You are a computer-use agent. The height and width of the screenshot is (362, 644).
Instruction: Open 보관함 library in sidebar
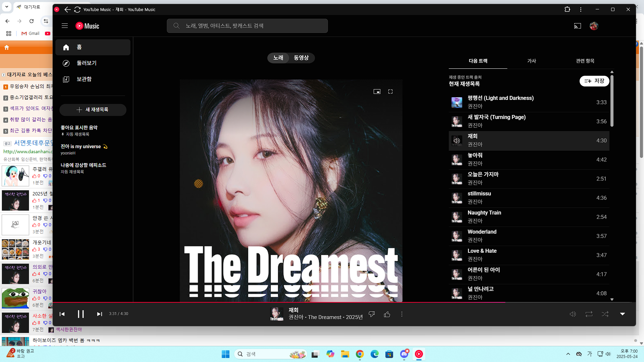(x=93, y=79)
